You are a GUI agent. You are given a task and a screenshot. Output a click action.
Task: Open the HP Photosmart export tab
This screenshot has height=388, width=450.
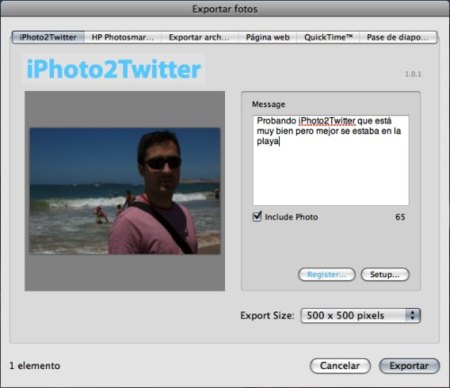click(x=123, y=37)
